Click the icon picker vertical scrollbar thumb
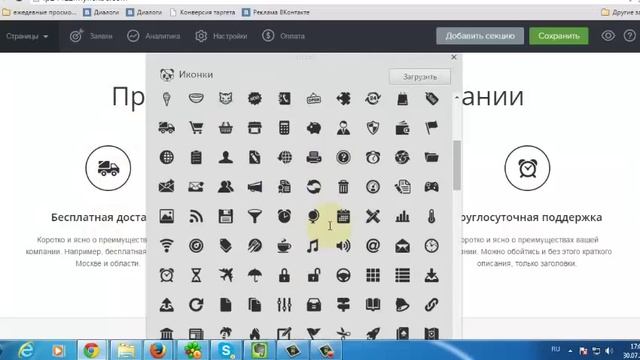This screenshot has height=360, width=640. [x=457, y=165]
